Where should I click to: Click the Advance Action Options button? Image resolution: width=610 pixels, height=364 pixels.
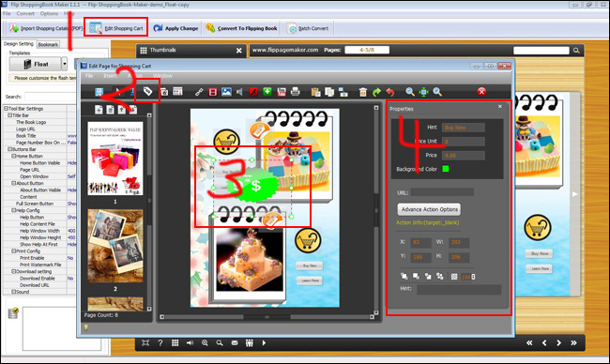(429, 209)
